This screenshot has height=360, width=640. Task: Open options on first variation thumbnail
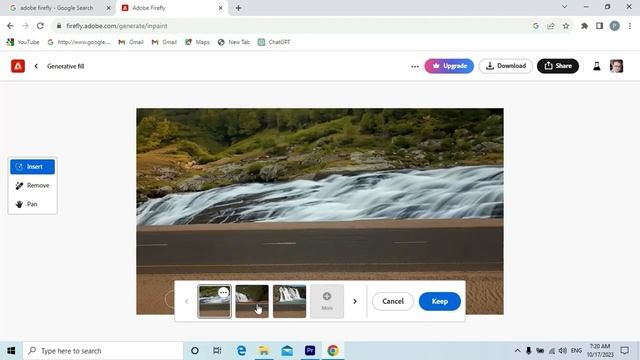pyautogui.click(x=223, y=292)
